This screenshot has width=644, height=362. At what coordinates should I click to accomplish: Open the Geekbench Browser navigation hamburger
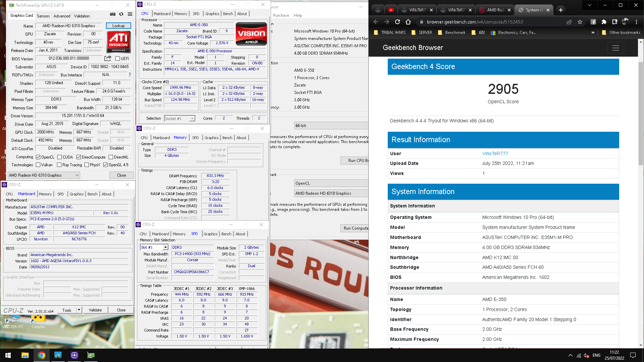616,48
